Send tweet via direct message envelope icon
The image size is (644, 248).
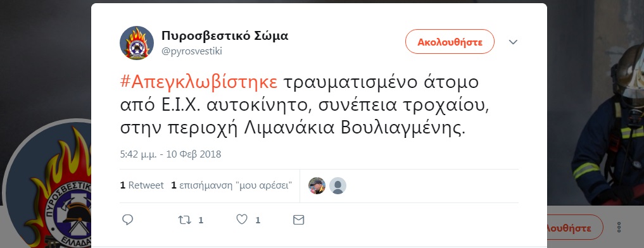click(299, 220)
